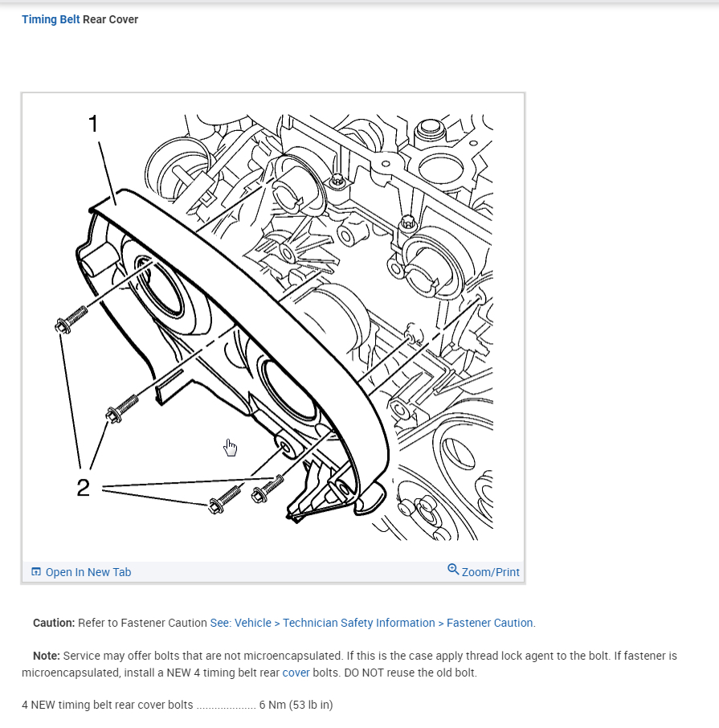Image resolution: width=719 pixels, height=728 pixels.
Task: Click the middle-left bolt below the cover
Action: click(x=122, y=408)
